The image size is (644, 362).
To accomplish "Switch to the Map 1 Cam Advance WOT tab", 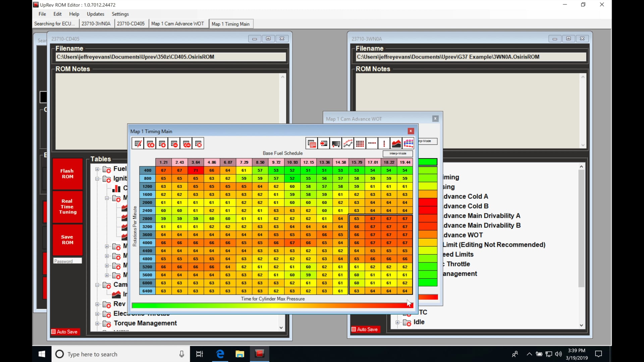I will coord(178,23).
